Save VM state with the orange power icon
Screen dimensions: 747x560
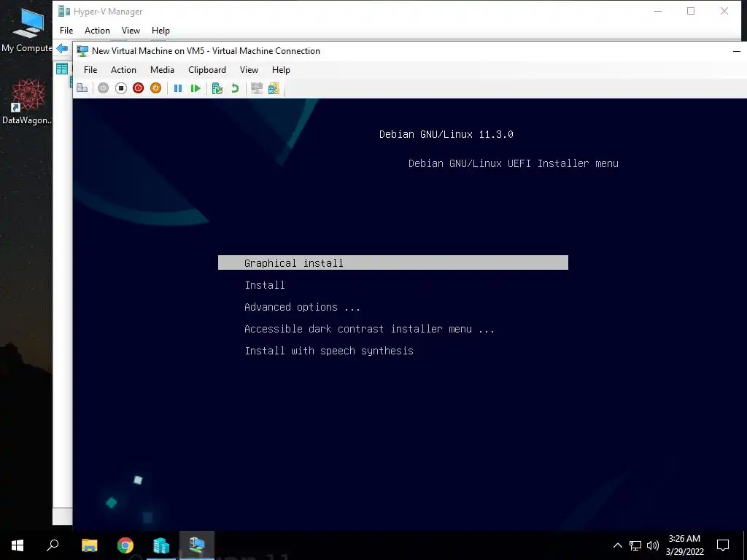coord(156,88)
